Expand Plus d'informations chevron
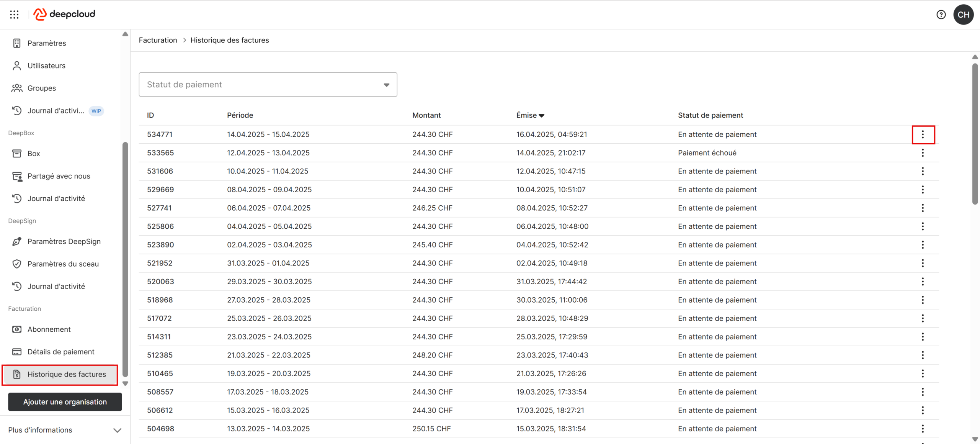980x444 pixels. 117,430
